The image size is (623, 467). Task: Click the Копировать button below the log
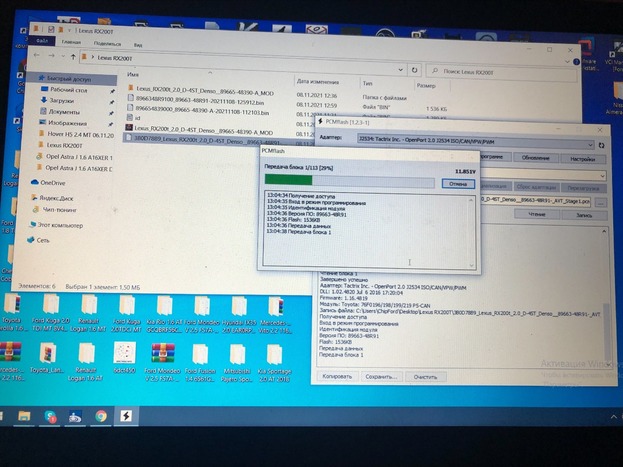tap(339, 377)
